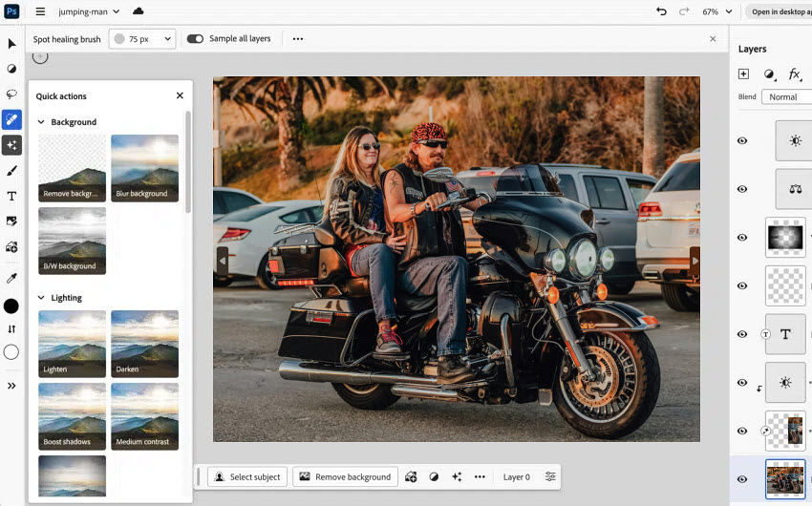Image resolution: width=812 pixels, height=506 pixels.
Task: Swap foreground and background colors
Action: click(11, 329)
